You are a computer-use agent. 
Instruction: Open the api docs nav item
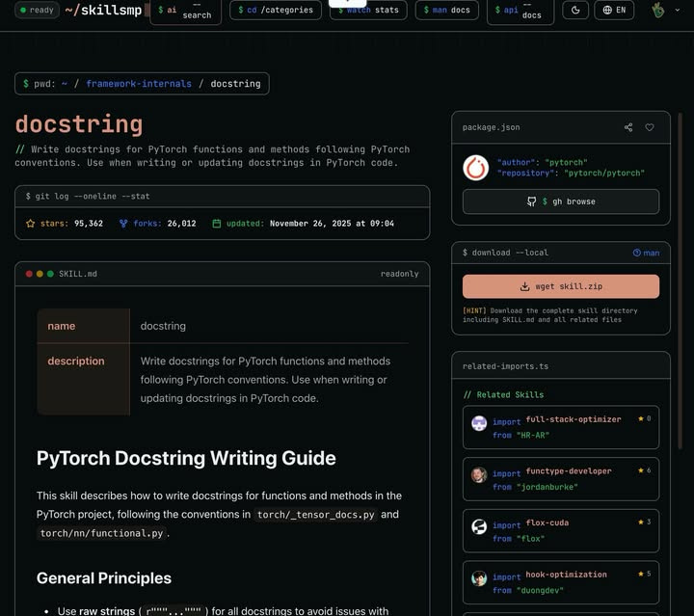pyautogui.click(x=520, y=10)
